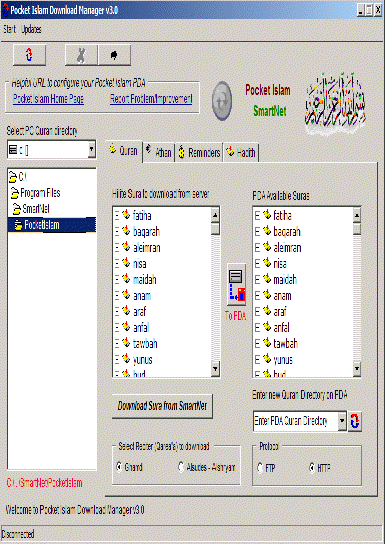Viewport: 385px width, 544px height.
Task: Click the grayed disconnect toolbar icon
Action: tap(81, 55)
